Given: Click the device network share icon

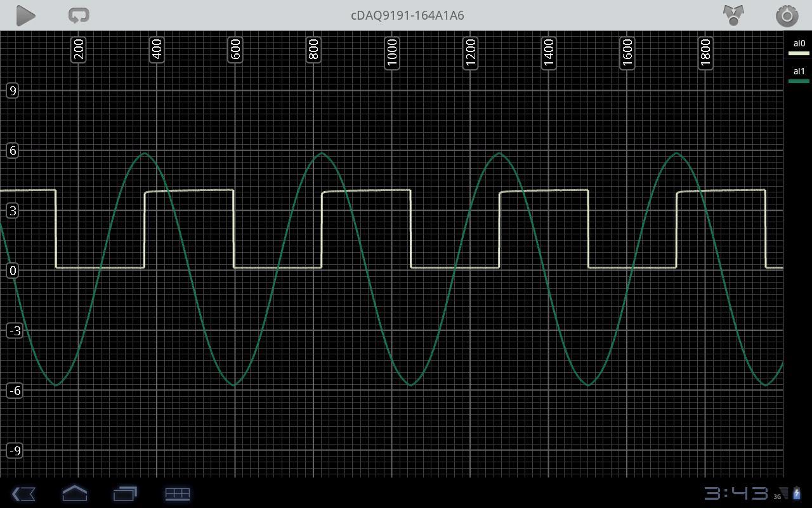Looking at the screenshot, I should pos(733,15).
